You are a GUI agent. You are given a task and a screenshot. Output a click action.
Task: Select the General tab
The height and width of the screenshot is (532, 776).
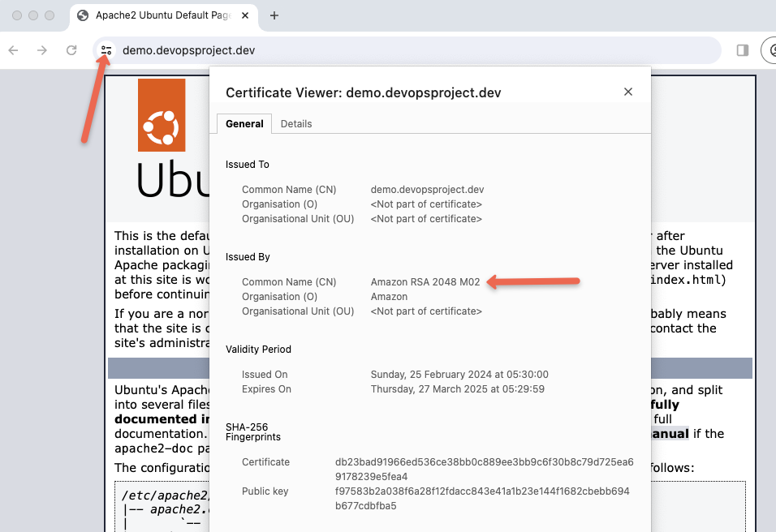click(x=244, y=124)
